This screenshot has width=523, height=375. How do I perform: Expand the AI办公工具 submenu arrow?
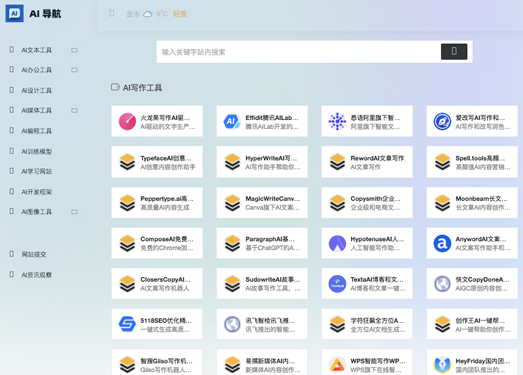(x=74, y=70)
